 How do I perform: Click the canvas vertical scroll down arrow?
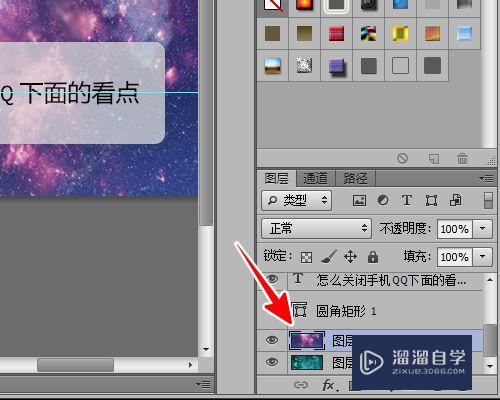206,349
